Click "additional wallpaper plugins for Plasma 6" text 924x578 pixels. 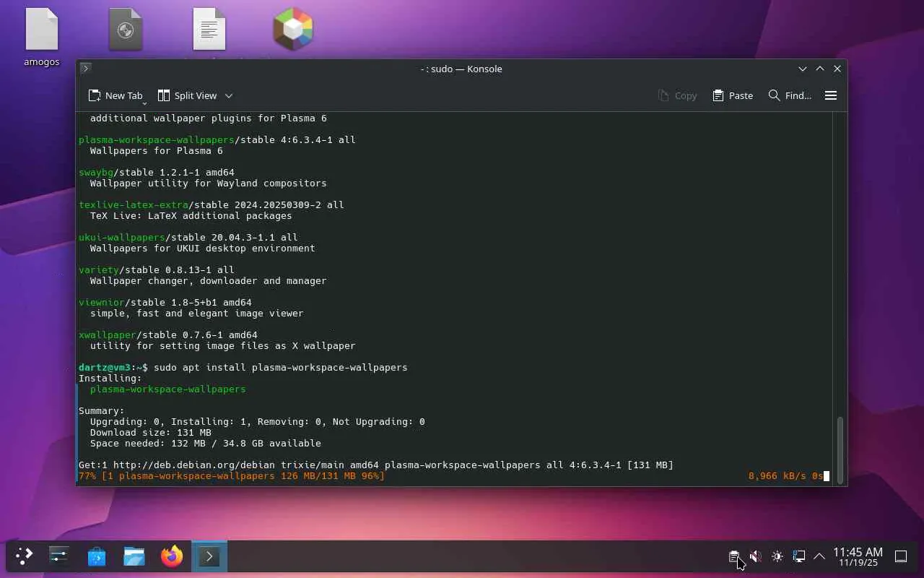(209, 118)
